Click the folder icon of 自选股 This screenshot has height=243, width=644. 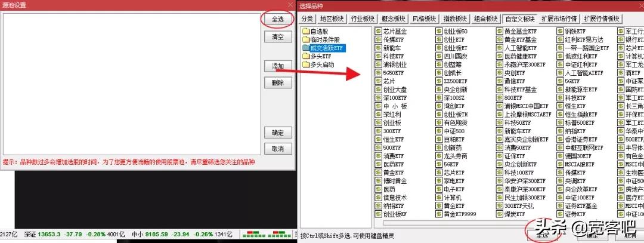click(x=306, y=31)
